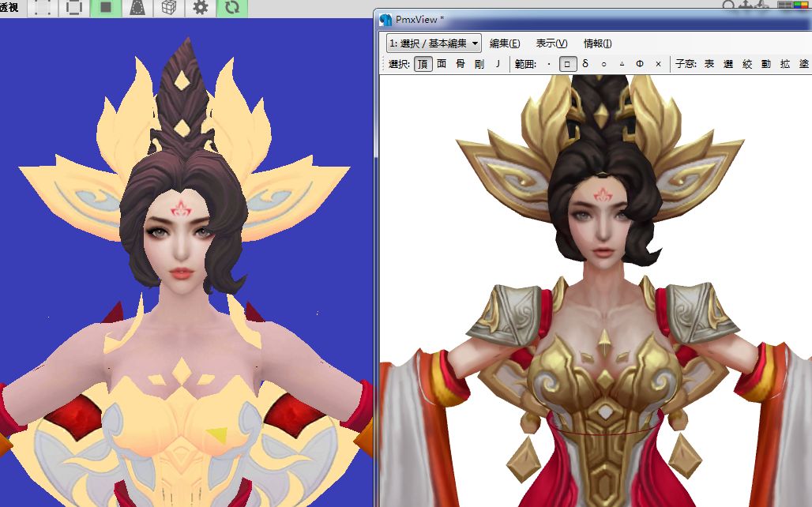Open the 表 sub-window button
This screenshot has height=507, width=812.
pos(709,64)
